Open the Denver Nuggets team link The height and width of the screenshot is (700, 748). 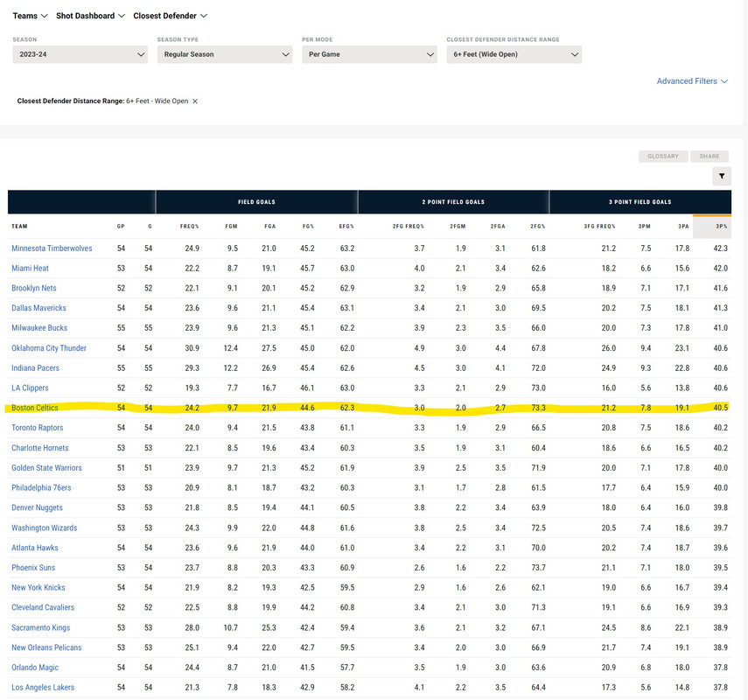tap(38, 507)
